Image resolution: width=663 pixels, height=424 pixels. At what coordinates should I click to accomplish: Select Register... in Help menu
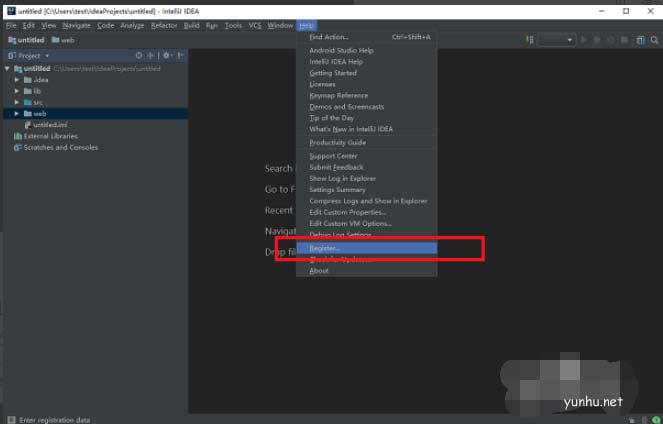(x=325, y=248)
